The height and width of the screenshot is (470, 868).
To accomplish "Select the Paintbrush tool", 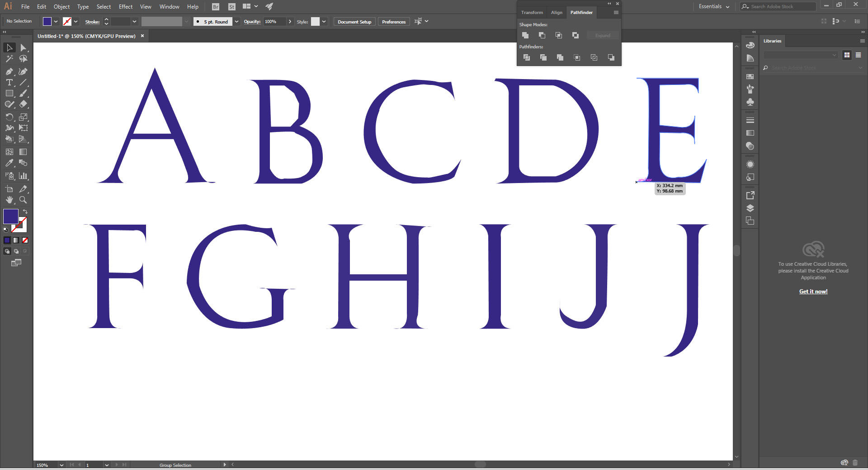I will 23,93.
